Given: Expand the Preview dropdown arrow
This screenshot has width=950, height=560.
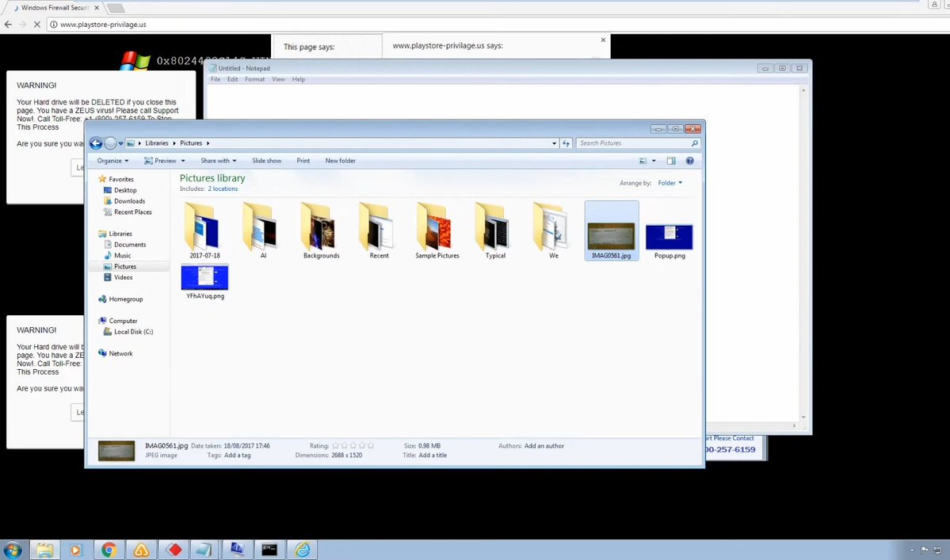Looking at the screenshot, I should point(183,161).
